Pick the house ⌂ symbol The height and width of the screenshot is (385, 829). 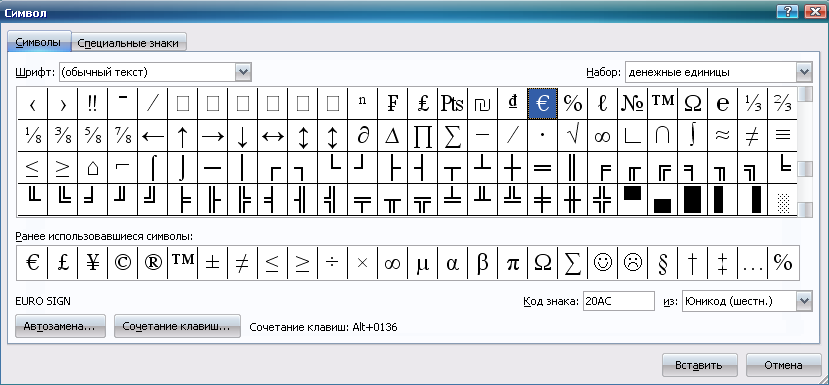(92, 168)
